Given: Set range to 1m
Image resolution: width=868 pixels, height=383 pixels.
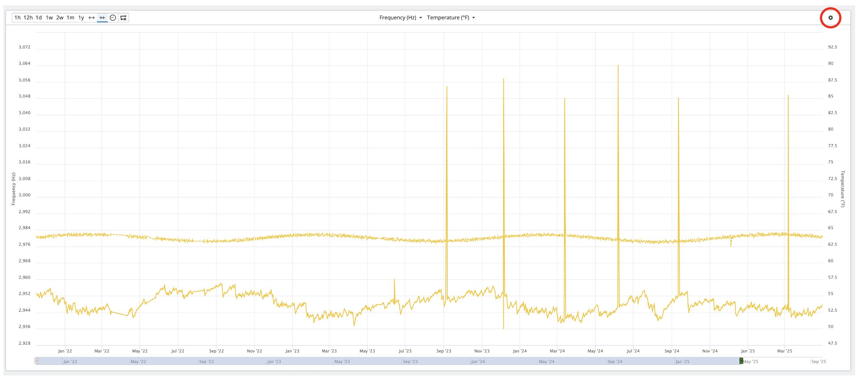Looking at the screenshot, I should pos(71,18).
